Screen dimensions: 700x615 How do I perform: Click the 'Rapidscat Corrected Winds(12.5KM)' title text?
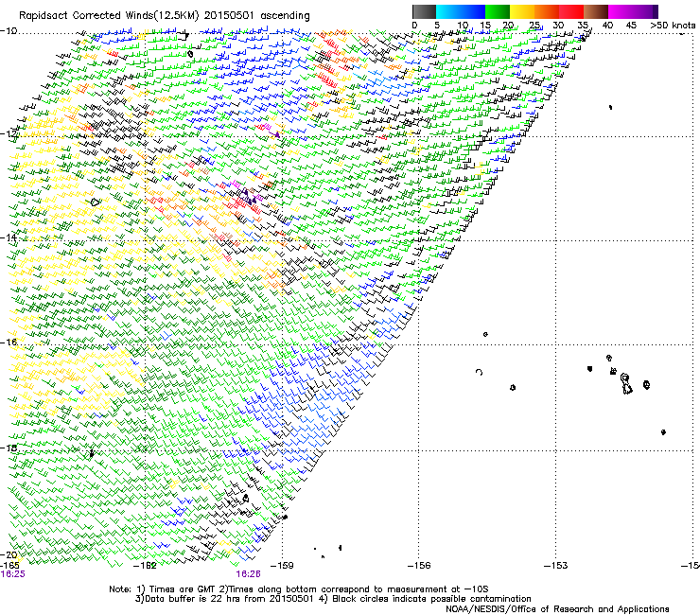point(110,16)
